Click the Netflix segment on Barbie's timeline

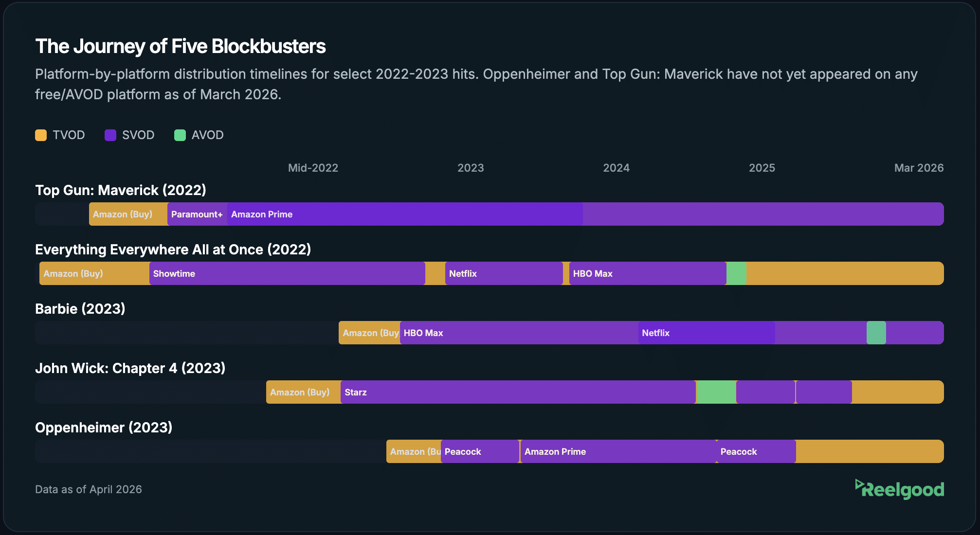[706, 333]
